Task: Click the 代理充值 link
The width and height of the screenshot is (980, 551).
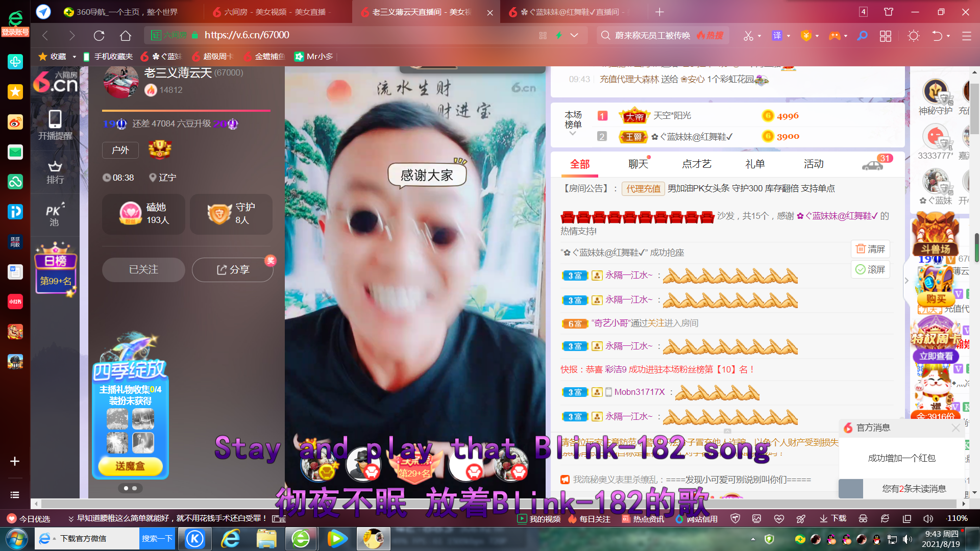Action: coord(643,188)
